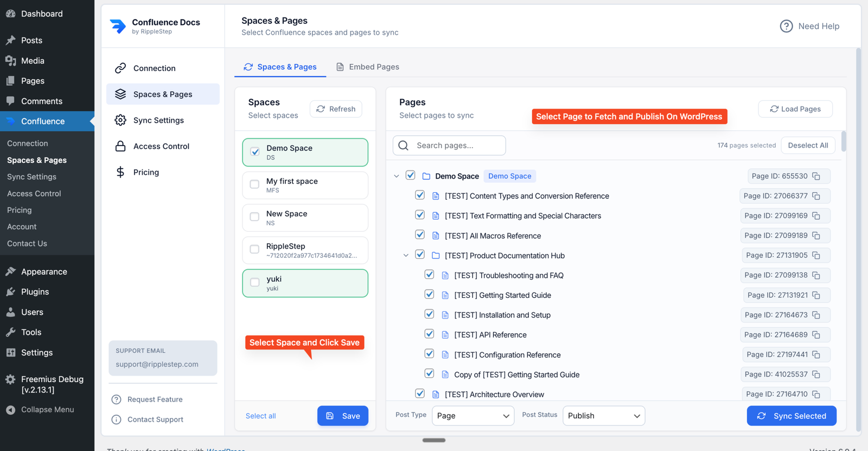Click the Access Control lock icon
The image size is (868, 451).
click(x=120, y=146)
